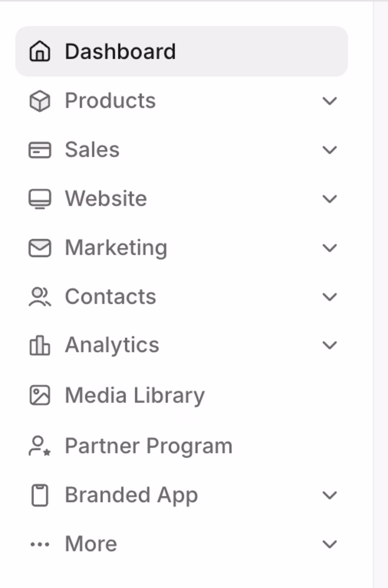
Task: Click the Website monitor icon
Action: 39,199
